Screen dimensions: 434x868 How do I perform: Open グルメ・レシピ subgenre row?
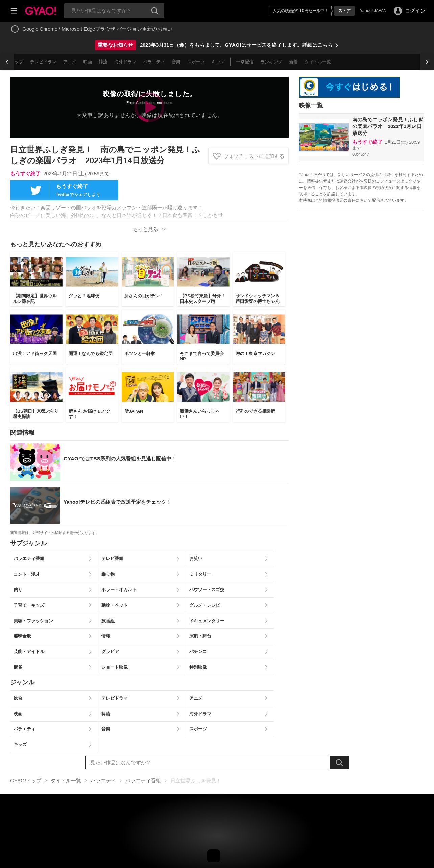pyautogui.click(x=230, y=605)
